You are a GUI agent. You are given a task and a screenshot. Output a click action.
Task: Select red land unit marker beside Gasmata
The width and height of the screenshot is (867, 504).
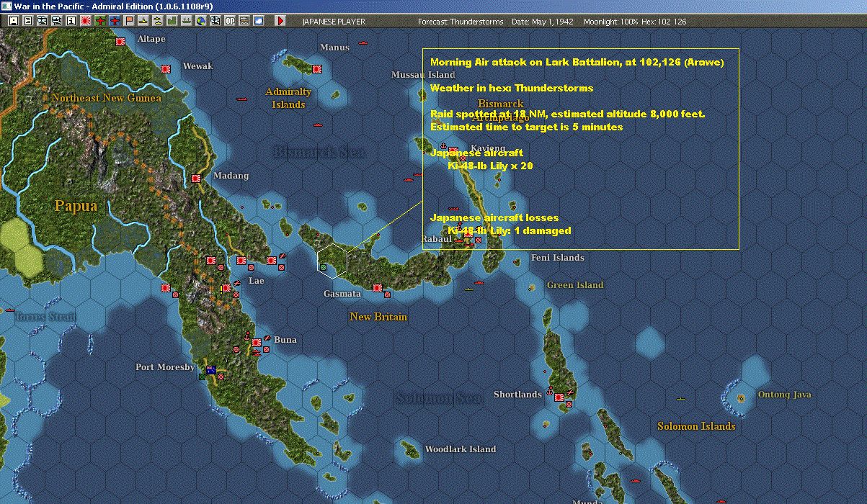(x=387, y=294)
